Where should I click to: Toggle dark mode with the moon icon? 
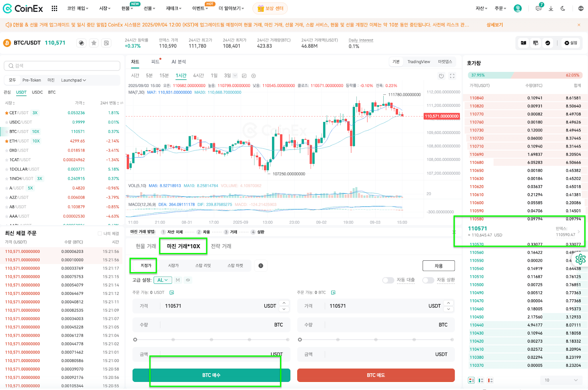pyautogui.click(x=563, y=8)
